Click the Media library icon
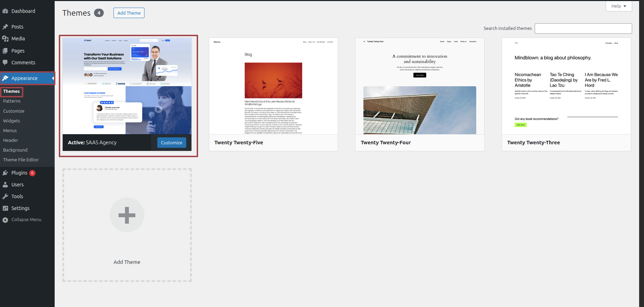 coord(5,39)
